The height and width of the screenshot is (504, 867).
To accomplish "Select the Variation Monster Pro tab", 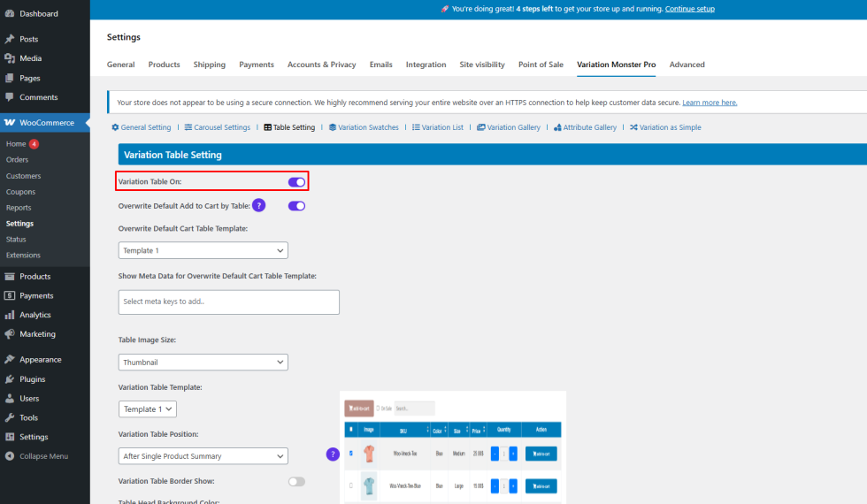I will coord(616,65).
